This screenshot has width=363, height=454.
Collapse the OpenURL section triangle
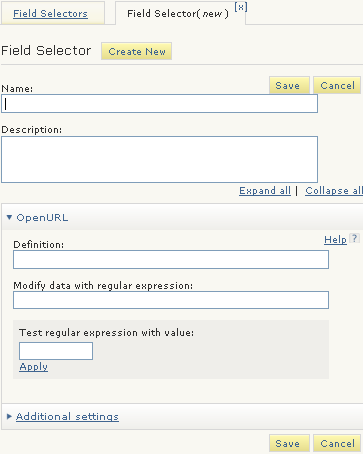coord(9,218)
